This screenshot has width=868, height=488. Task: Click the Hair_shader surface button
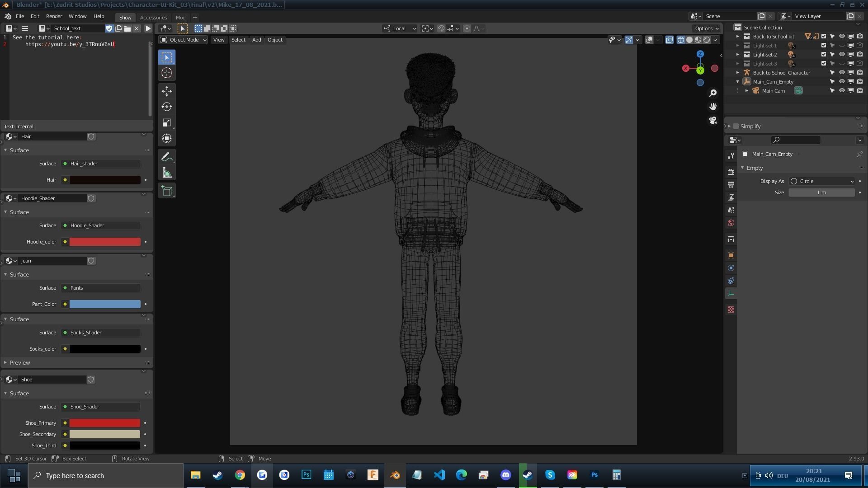pos(101,164)
